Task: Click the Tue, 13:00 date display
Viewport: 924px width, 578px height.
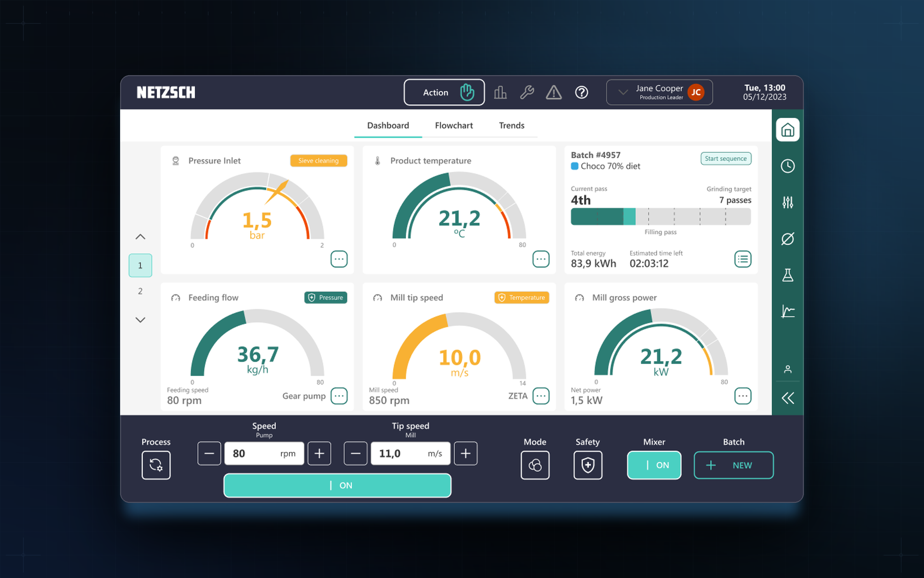Action: [x=764, y=92]
